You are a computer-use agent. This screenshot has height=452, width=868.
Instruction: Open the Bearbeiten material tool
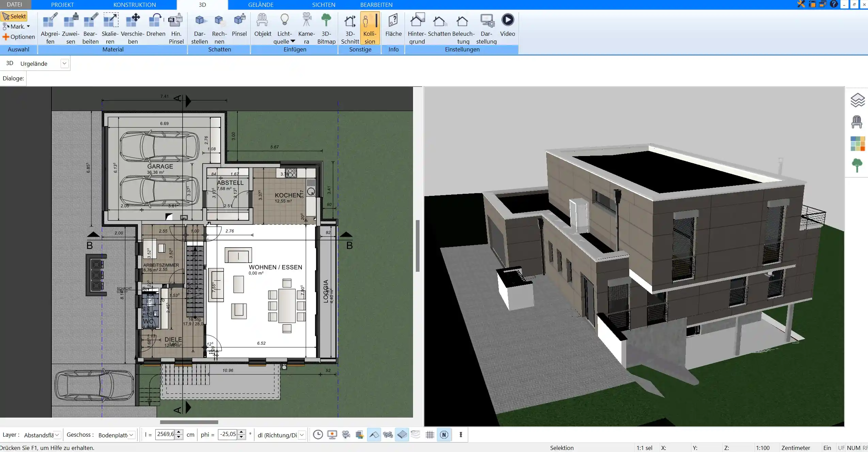[x=90, y=29]
